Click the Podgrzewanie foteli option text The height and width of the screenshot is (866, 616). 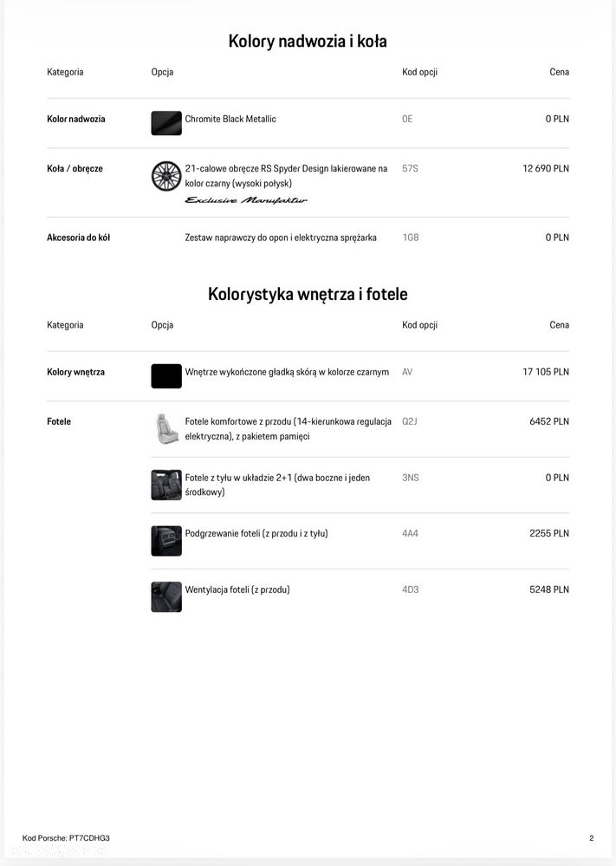(x=256, y=533)
